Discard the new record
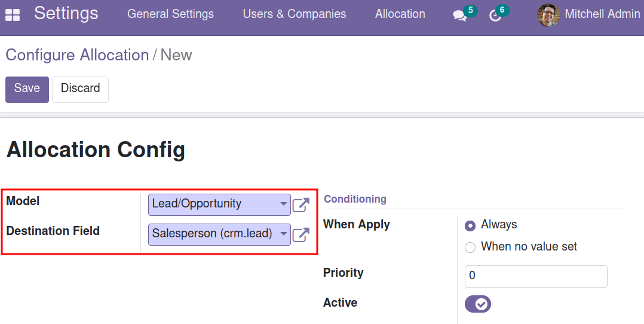 click(x=81, y=89)
